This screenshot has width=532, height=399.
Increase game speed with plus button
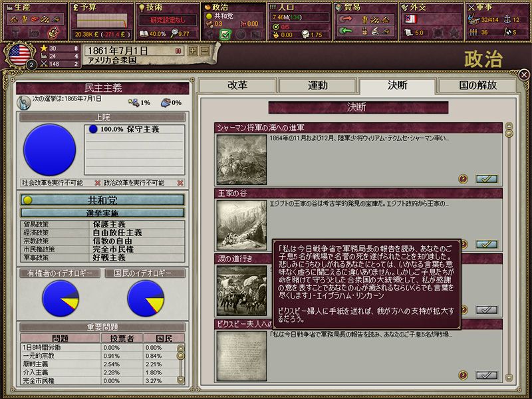(193, 51)
